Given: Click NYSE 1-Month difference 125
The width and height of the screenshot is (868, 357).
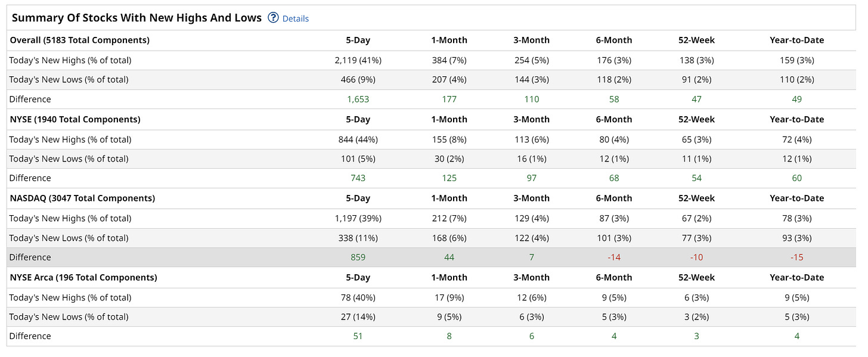Looking at the screenshot, I should [449, 178].
